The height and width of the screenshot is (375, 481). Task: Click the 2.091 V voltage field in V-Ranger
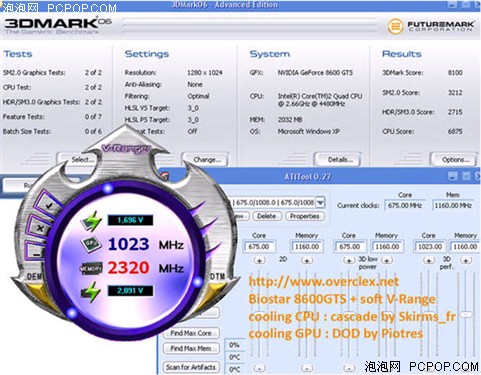pos(130,291)
